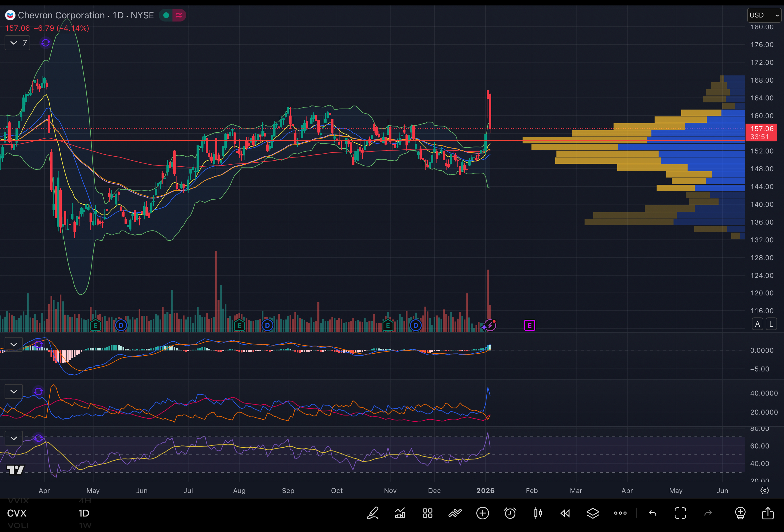Click the alarm clock alert icon
Viewport: 784px width, 532px height.
pos(510,513)
